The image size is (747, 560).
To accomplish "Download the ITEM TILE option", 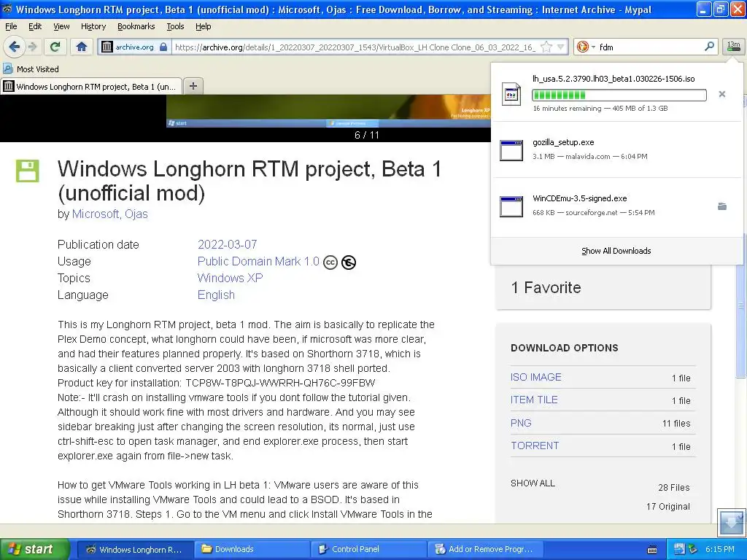I will pyautogui.click(x=534, y=400).
